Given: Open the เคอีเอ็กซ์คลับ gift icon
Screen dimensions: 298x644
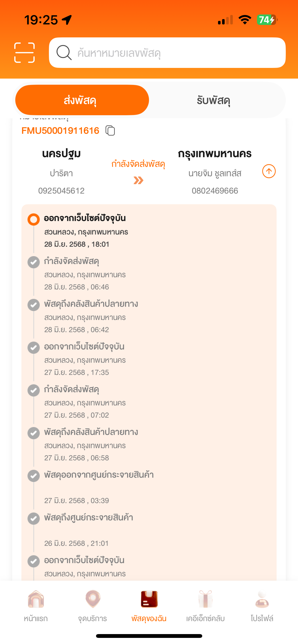Looking at the screenshot, I should click(x=205, y=599).
